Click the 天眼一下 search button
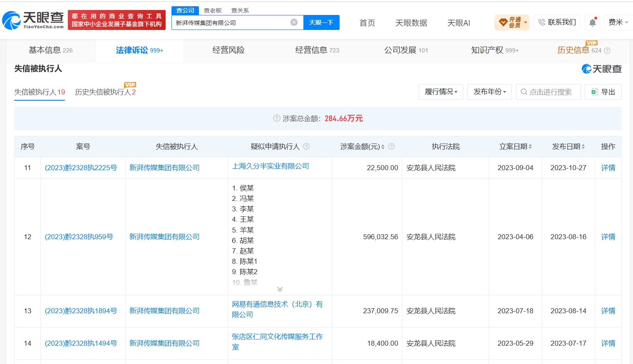 pyautogui.click(x=321, y=22)
